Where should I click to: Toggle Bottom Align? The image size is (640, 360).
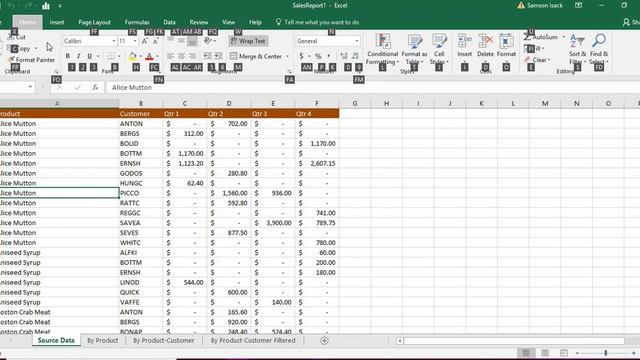(192, 41)
